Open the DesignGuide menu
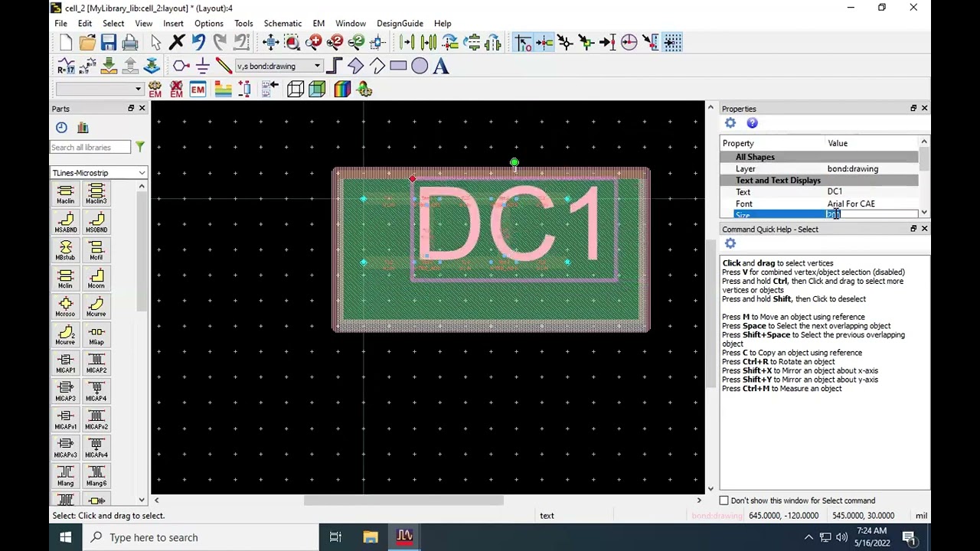Viewport: 980px width, 551px height. [400, 23]
